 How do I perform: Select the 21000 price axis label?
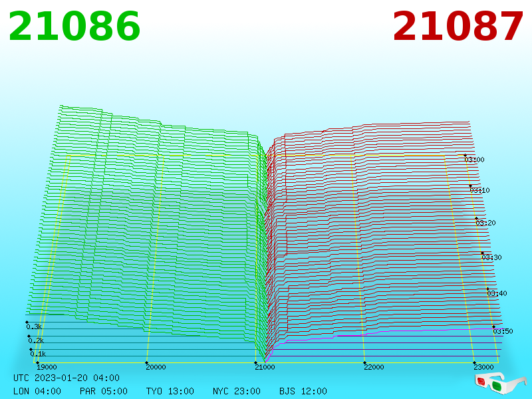click(265, 367)
